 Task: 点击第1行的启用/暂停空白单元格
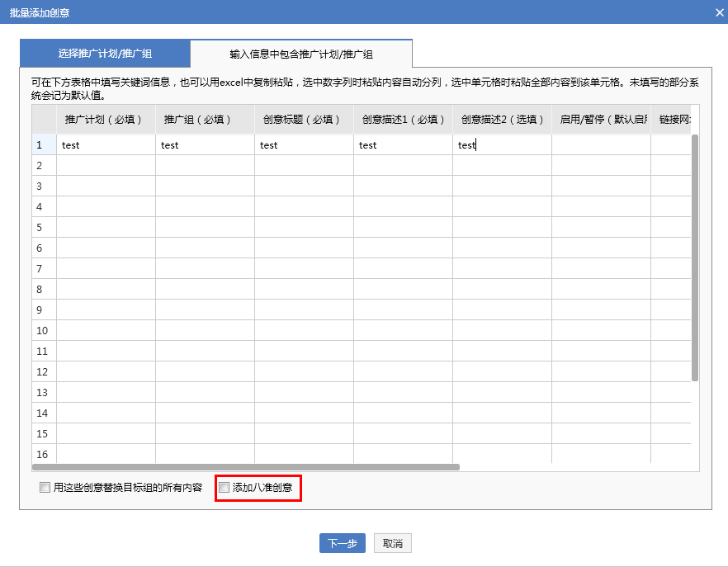(x=600, y=144)
